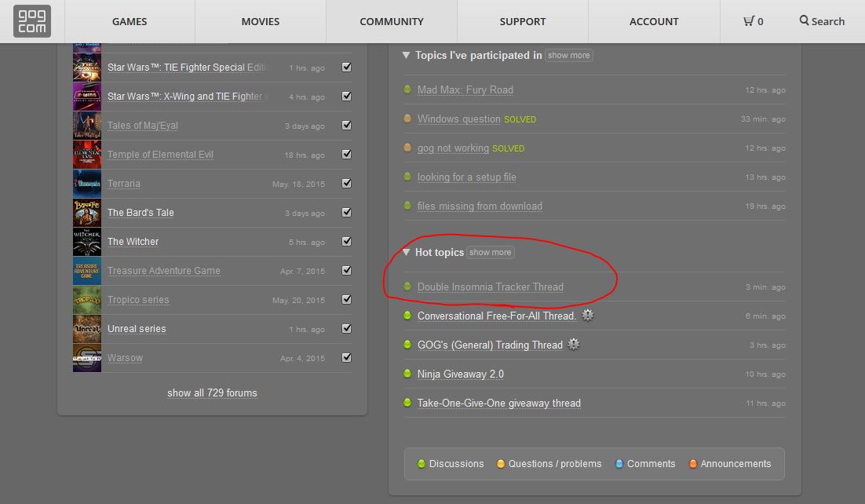Show more Hot topics
This screenshot has height=504, width=865.
[491, 252]
